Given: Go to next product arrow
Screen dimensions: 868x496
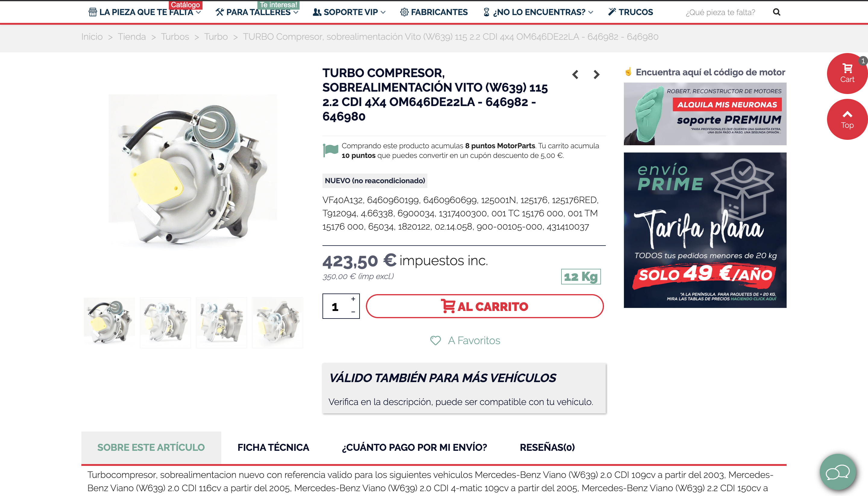Looking at the screenshot, I should (x=596, y=75).
